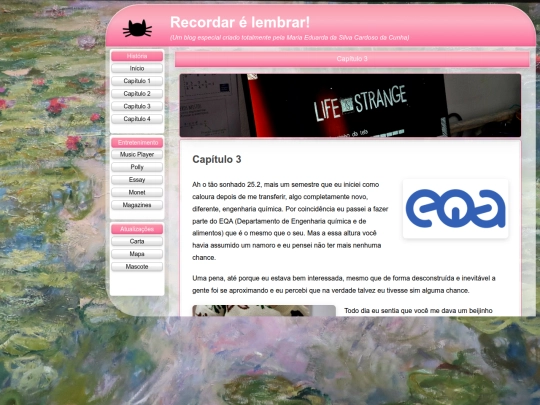The image size is (540, 405).
Task: Open the Mascote page
Action: pos(137,267)
